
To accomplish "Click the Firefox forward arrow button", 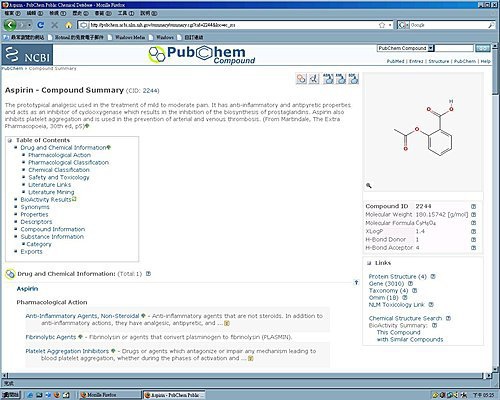I will point(22,25).
